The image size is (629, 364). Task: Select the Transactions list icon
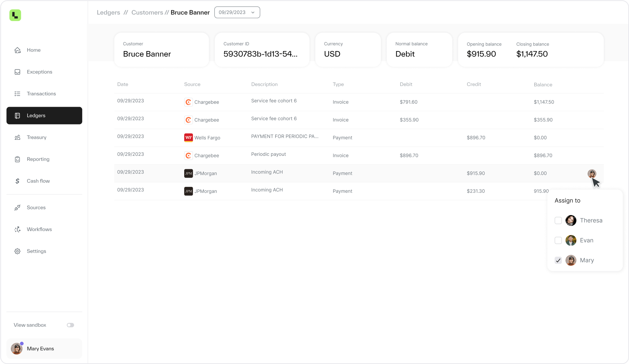click(17, 94)
